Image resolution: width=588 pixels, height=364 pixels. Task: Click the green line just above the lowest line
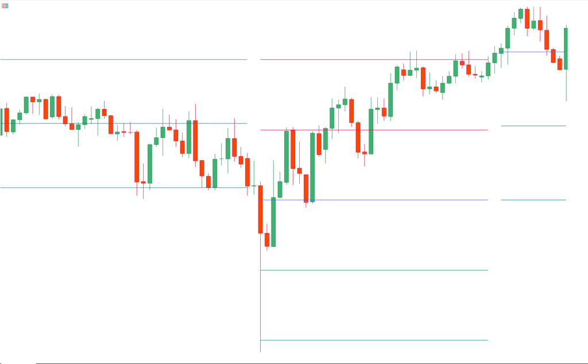click(x=373, y=270)
